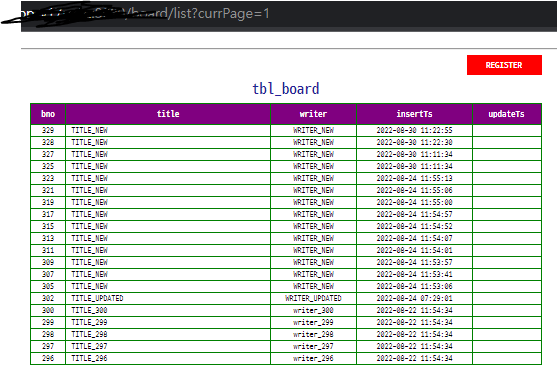Click bno cell 315
This screenshot has width=557, height=366.
48,226
